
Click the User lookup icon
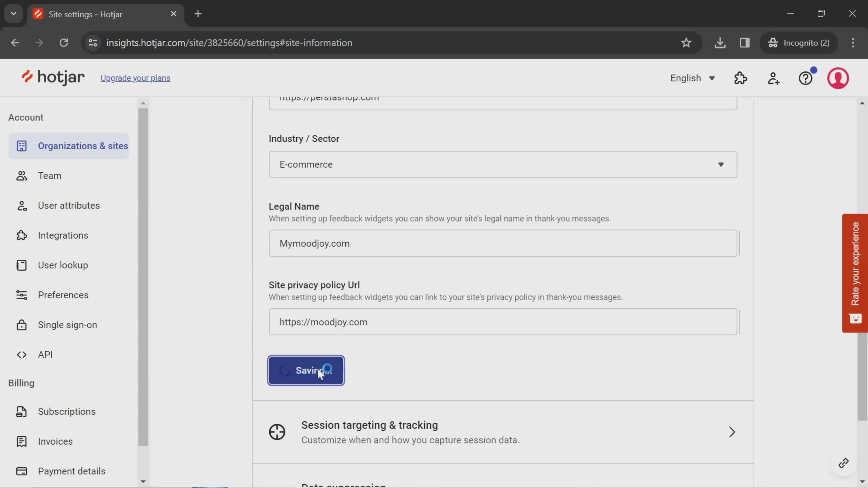point(21,265)
